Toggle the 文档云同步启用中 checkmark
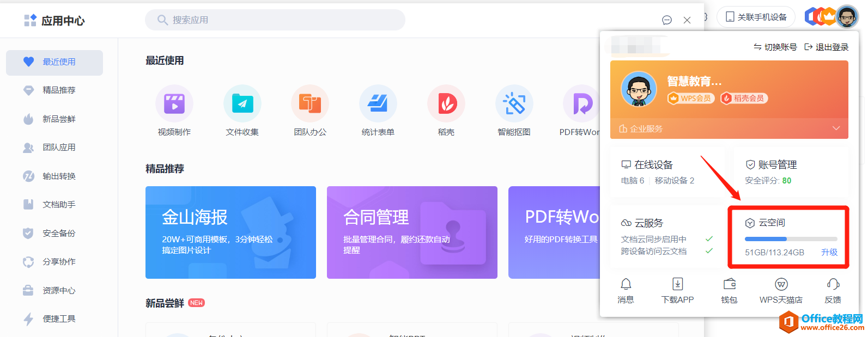868x337 pixels. pyautogui.click(x=709, y=239)
